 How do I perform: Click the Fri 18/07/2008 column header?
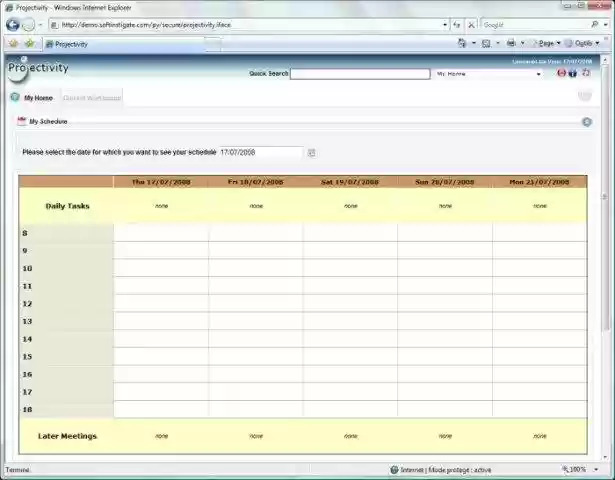256,182
